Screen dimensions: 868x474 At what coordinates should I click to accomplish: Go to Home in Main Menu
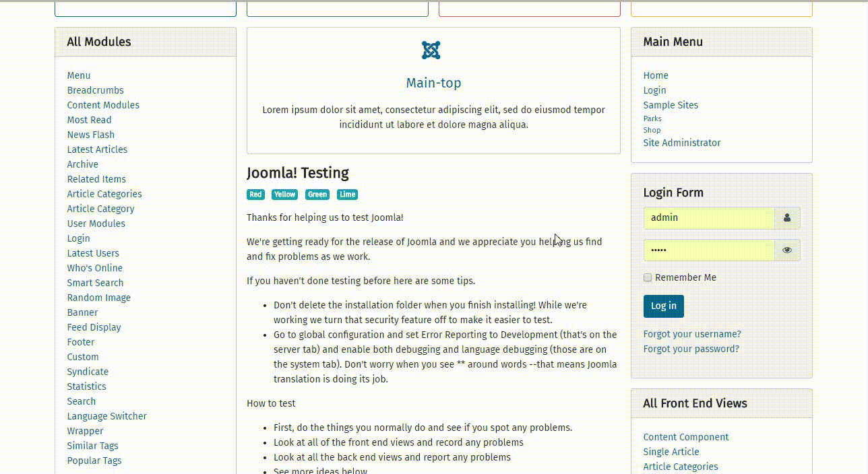(656, 75)
